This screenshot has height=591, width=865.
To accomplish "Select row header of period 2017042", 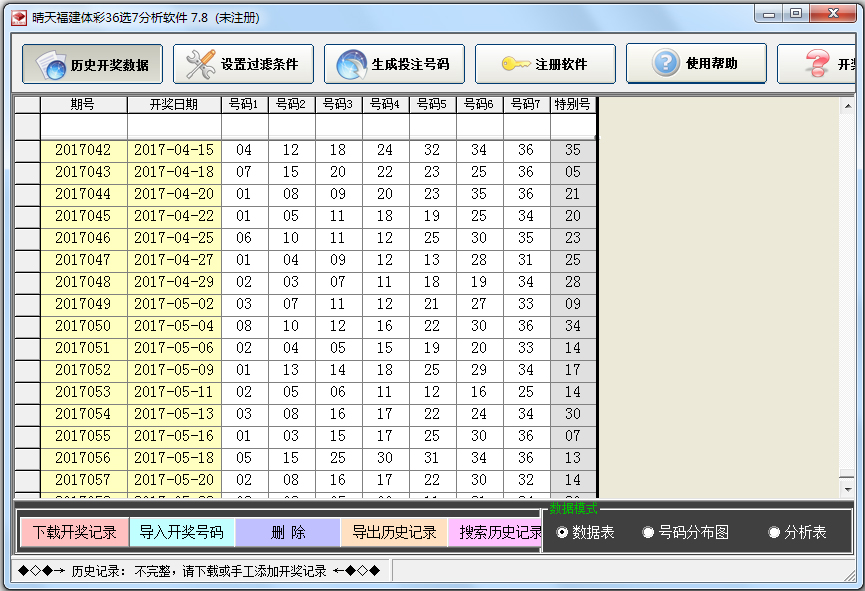I will (x=28, y=150).
